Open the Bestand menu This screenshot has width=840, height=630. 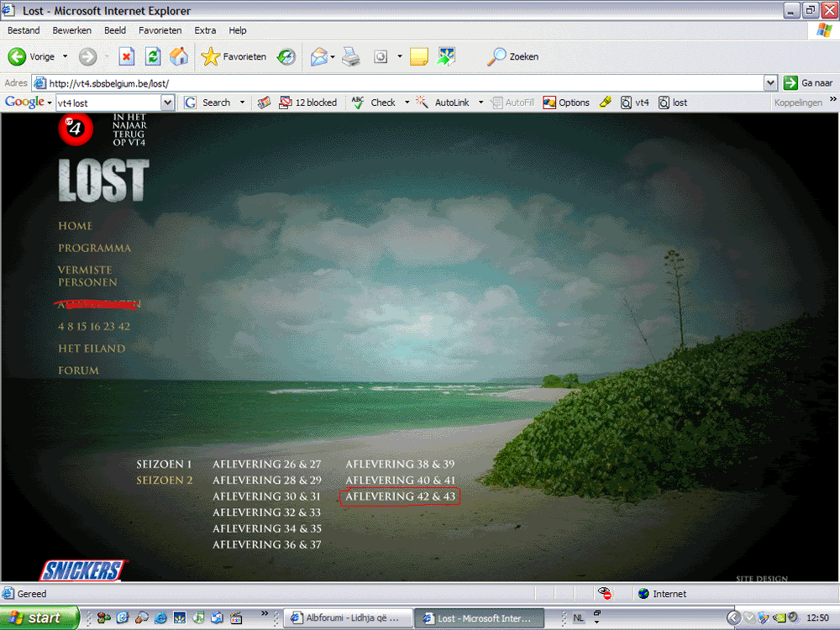24,30
